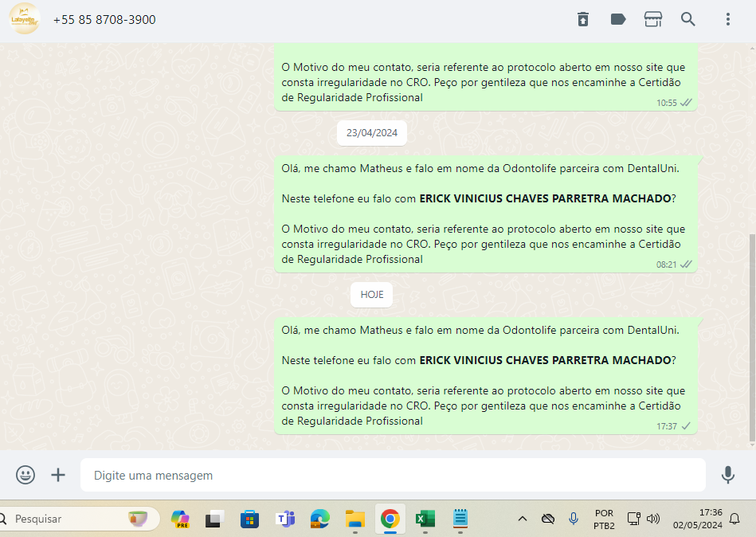This screenshot has height=537, width=756.
Task: Click the scrollbar down arrow
Action: click(x=752, y=445)
